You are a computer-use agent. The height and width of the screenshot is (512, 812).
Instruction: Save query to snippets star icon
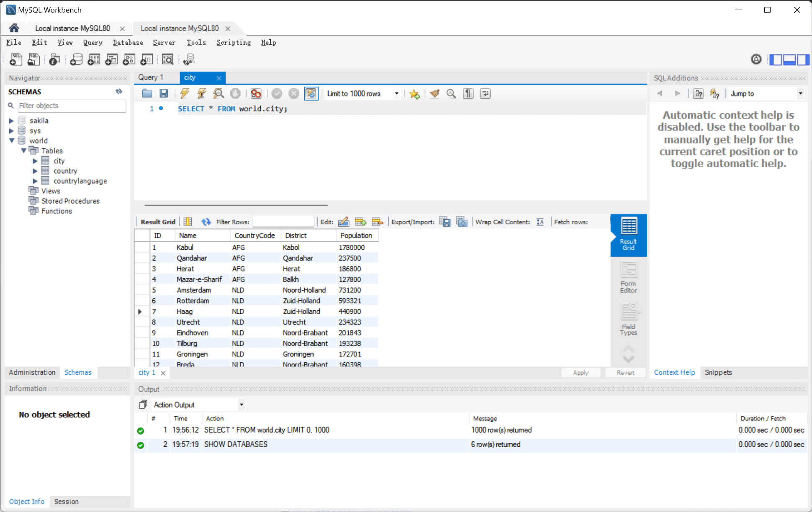414,94
